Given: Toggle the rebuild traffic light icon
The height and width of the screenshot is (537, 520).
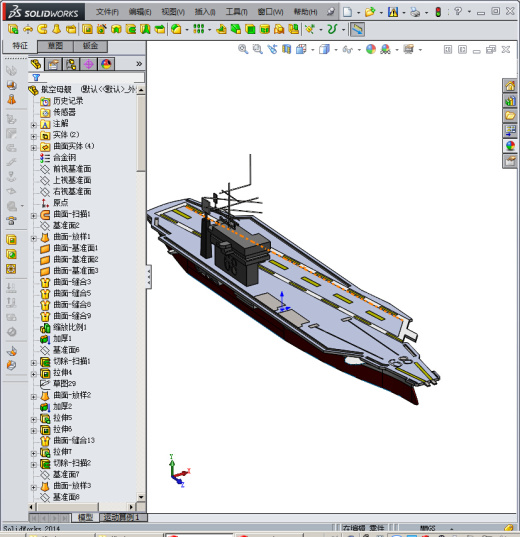Looking at the screenshot, I should click(438, 12).
